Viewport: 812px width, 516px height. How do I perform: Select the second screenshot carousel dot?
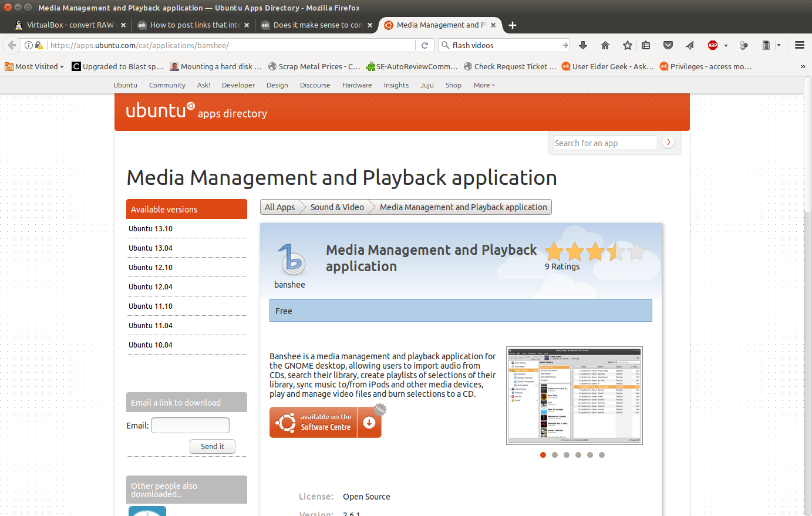pyautogui.click(x=555, y=455)
